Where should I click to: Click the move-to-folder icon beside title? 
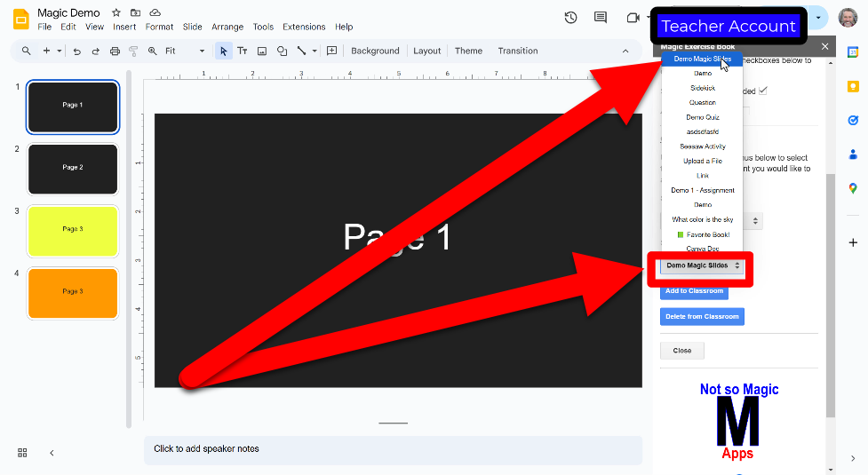tap(135, 12)
